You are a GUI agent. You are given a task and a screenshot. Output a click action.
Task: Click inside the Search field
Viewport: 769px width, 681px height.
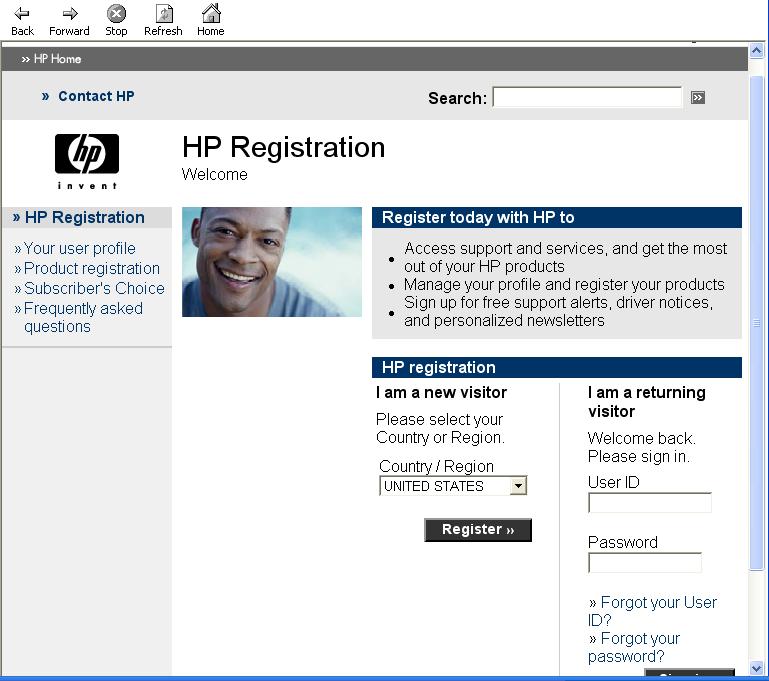pos(587,97)
